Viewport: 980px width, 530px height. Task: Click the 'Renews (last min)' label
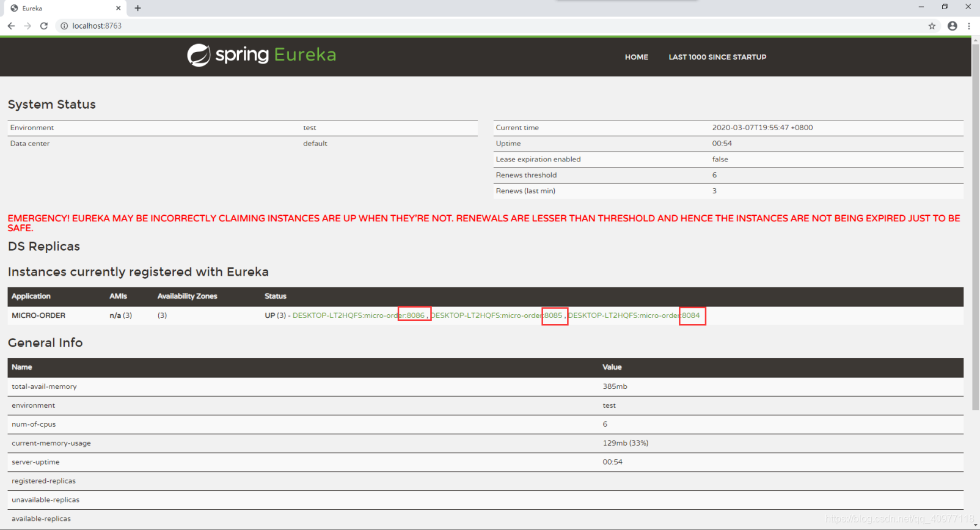coord(525,191)
